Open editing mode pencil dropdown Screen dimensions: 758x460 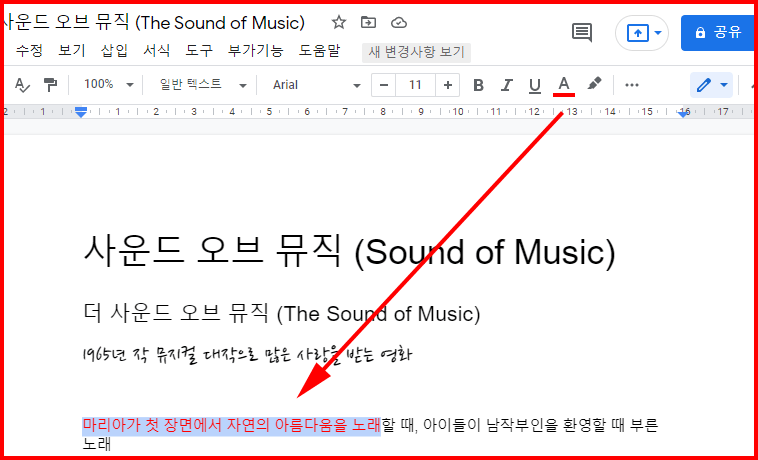(711, 86)
